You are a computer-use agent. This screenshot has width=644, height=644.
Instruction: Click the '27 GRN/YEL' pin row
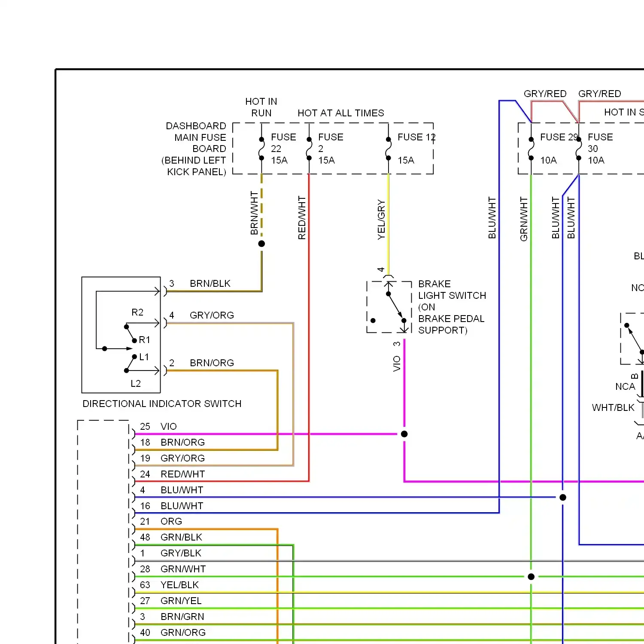click(170, 601)
